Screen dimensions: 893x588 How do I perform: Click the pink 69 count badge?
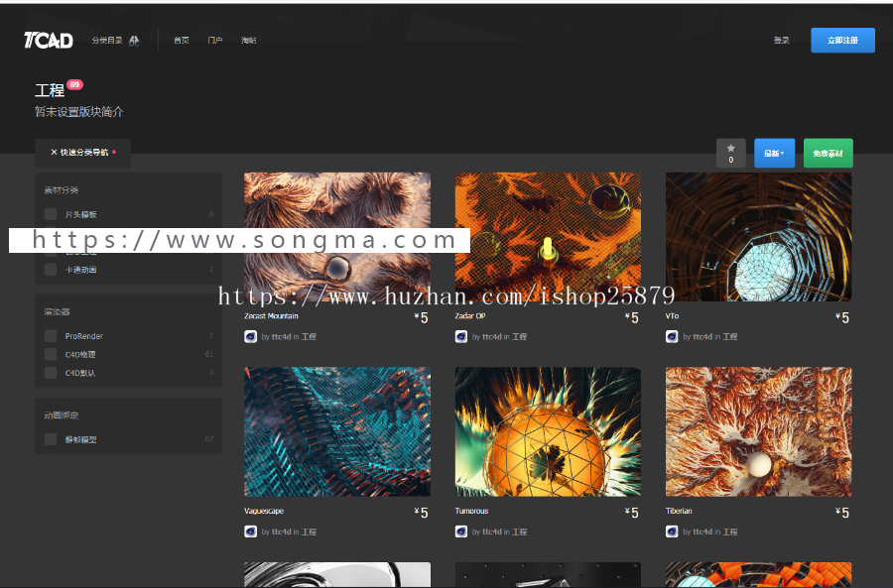coord(74,85)
